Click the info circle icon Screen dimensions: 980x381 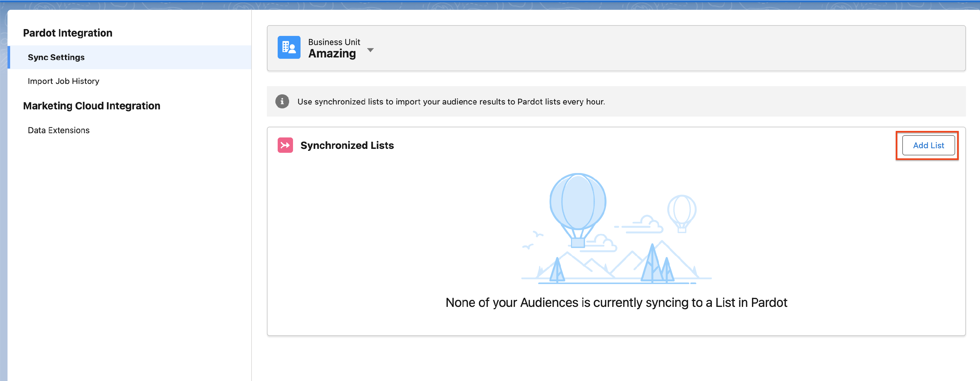pyautogui.click(x=282, y=102)
